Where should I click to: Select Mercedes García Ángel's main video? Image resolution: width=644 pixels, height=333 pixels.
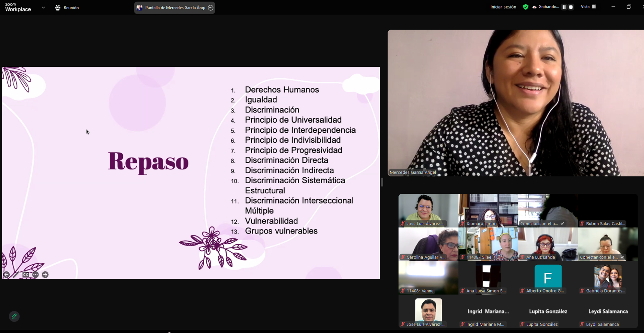[516, 103]
